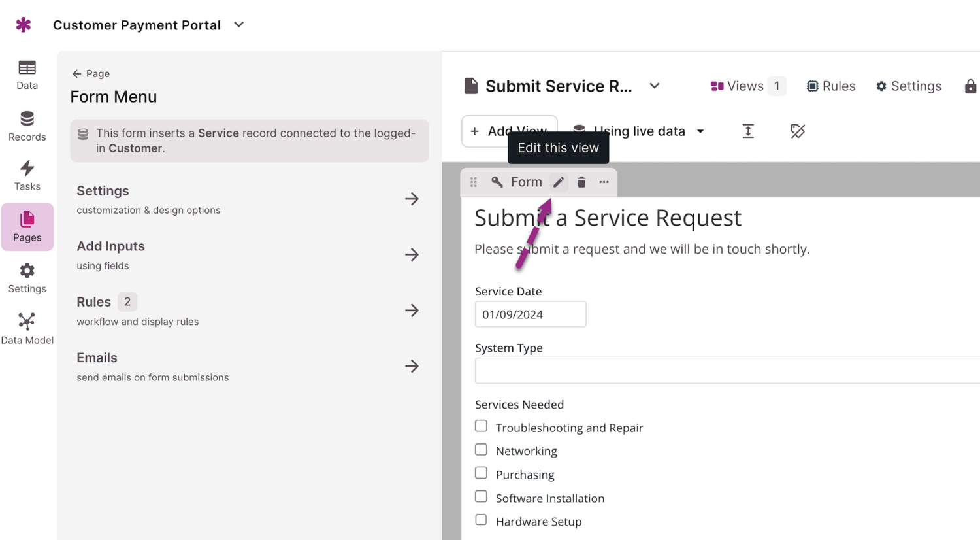Enable the Networking checkbox
Image resolution: width=980 pixels, height=540 pixels.
coord(482,450)
